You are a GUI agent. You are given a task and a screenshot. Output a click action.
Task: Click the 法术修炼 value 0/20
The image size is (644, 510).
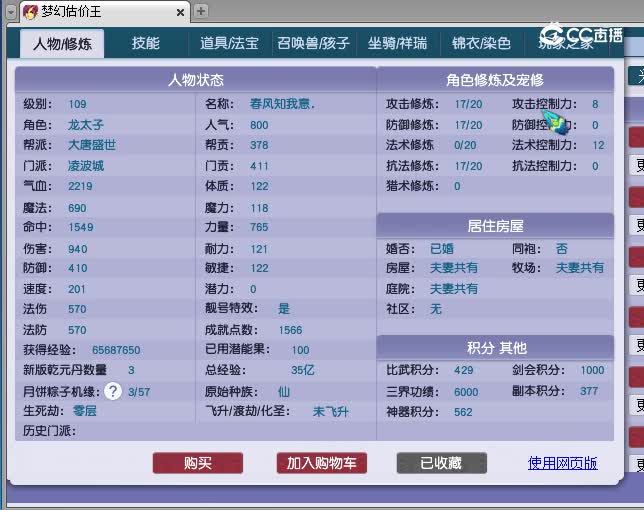(465, 145)
